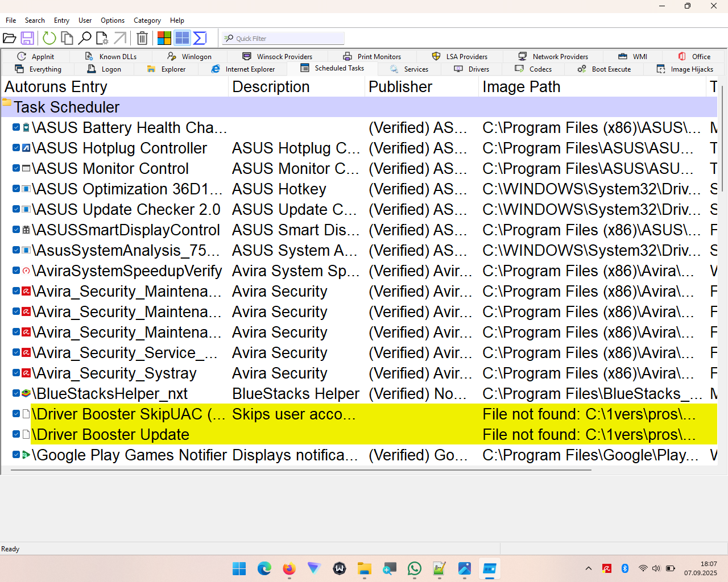Click the Open file toolbar icon
This screenshot has width=728, height=582.
pos(9,38)
